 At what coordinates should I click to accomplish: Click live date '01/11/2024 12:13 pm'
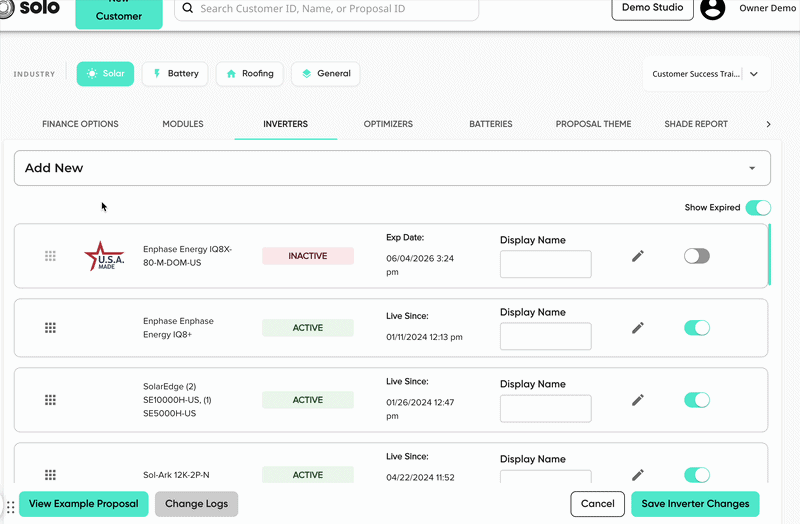[x=424, y=337]
